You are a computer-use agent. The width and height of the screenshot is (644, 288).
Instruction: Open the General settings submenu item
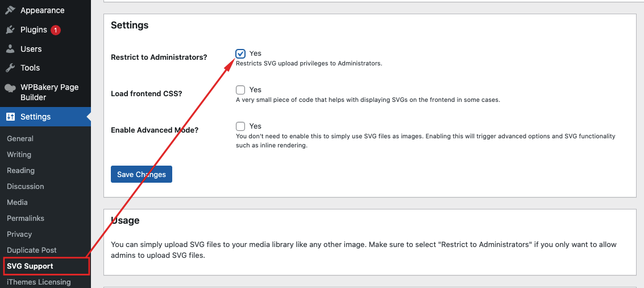tap(20, 138)
